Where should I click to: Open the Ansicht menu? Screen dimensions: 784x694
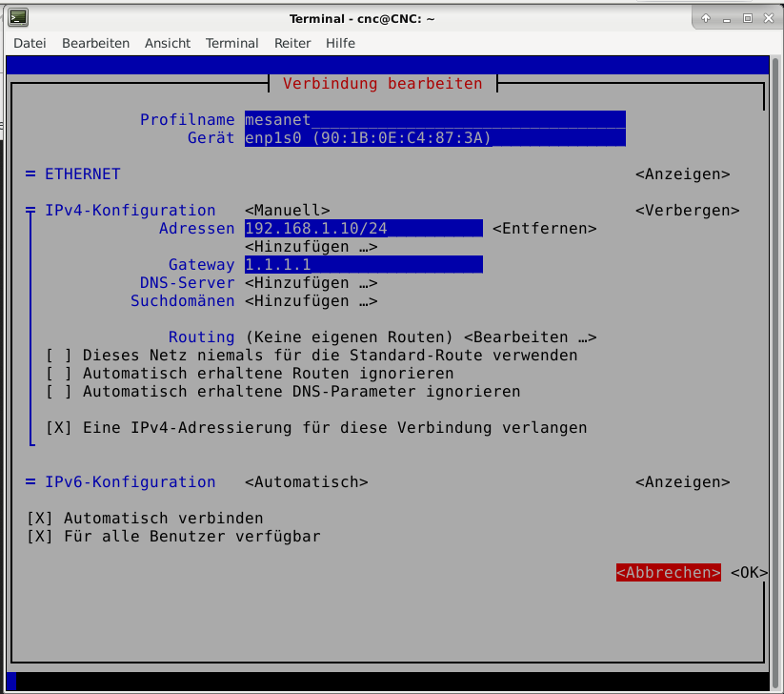(x=168, y=44)
